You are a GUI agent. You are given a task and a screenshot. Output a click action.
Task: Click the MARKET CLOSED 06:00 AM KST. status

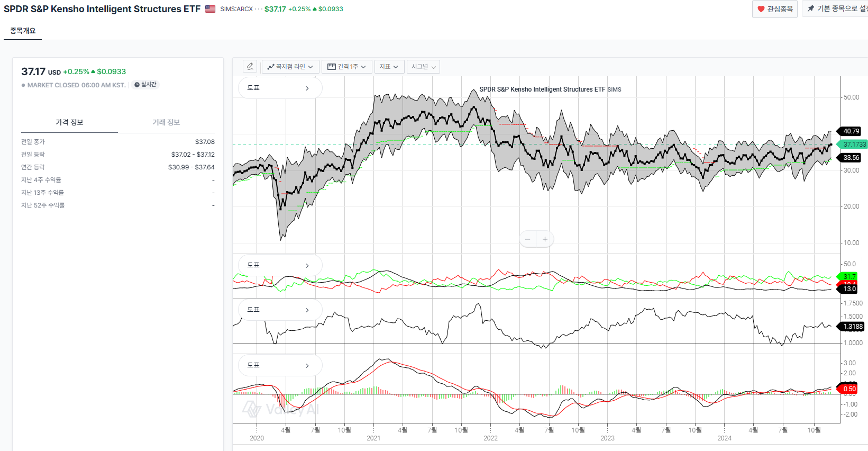pos(76,85)
